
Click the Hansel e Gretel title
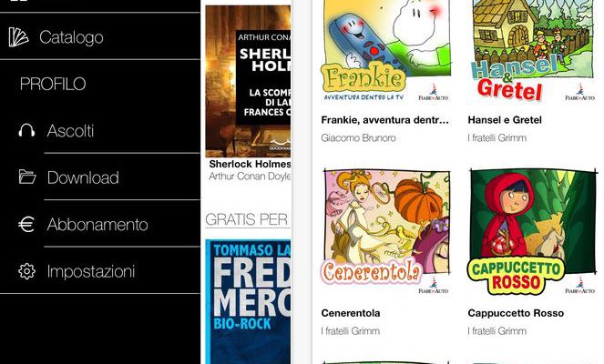pos(505,120)
